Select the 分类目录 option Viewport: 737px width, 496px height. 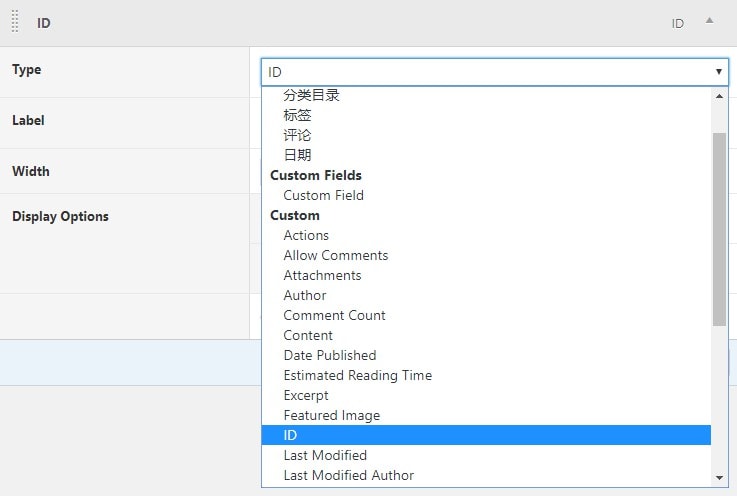311,95
